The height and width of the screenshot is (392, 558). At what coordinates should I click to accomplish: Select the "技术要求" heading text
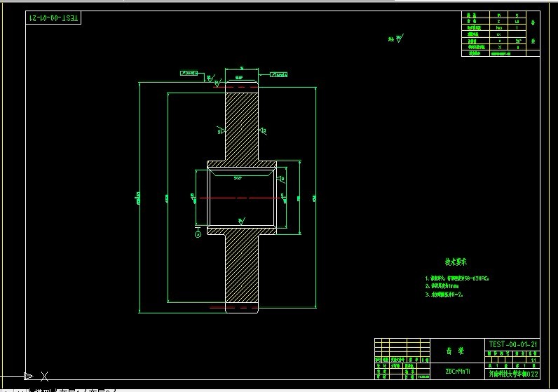pos(456,262)
